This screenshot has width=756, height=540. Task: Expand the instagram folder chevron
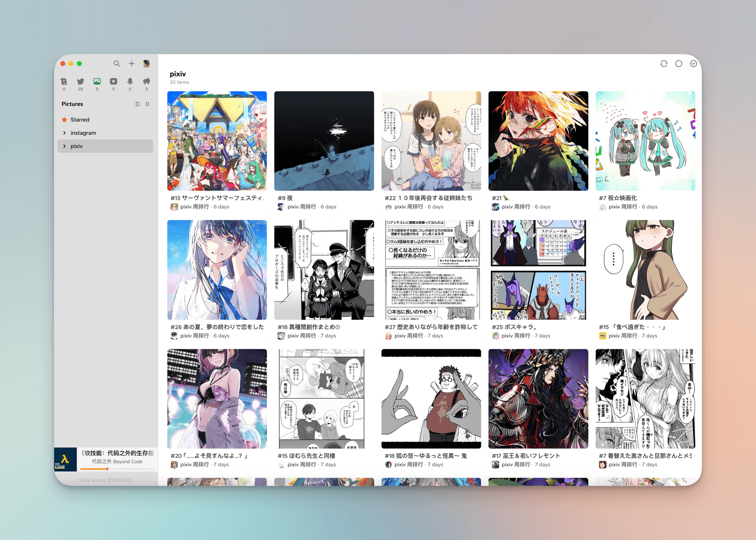click(64, 133)
